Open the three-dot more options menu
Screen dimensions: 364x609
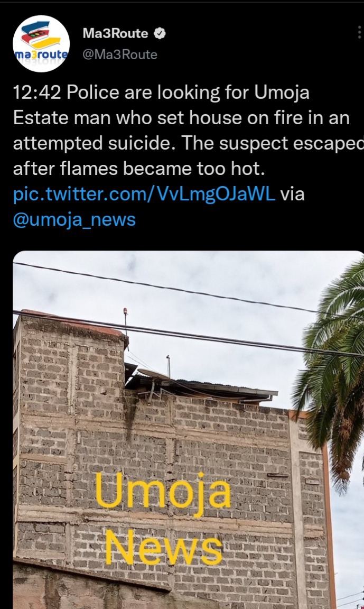(x=359, y=33)
